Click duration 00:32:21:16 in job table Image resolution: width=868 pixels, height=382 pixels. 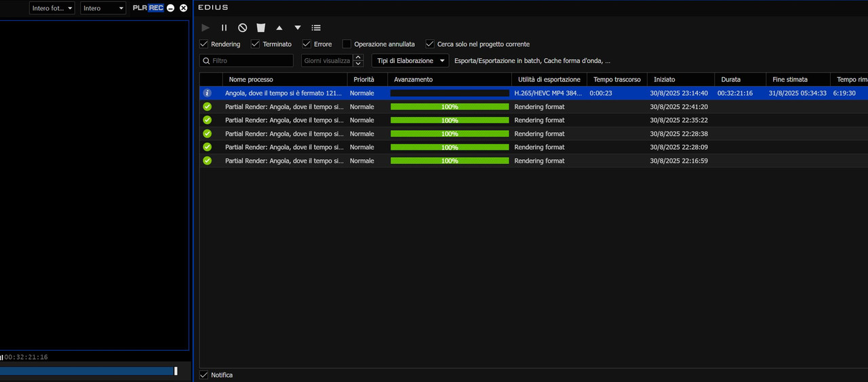[x=735, y=93]
